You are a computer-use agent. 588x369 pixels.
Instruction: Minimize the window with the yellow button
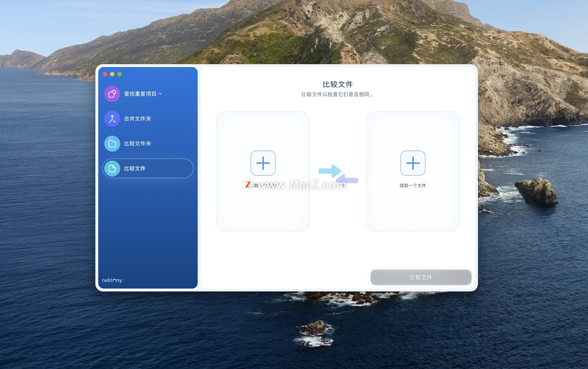[x=112, y=74]
